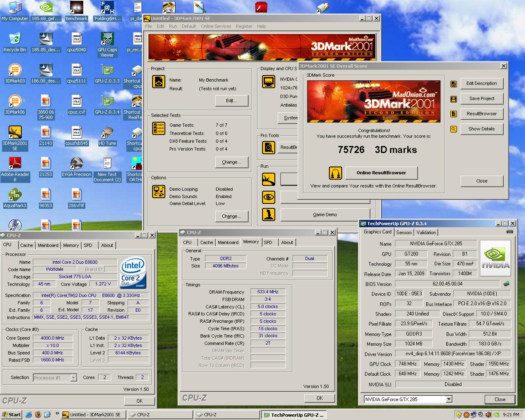Open Mainboard tab in left CPU-Z window
Viewport: 525px width, 420px height.
click(x=48, y=245)
